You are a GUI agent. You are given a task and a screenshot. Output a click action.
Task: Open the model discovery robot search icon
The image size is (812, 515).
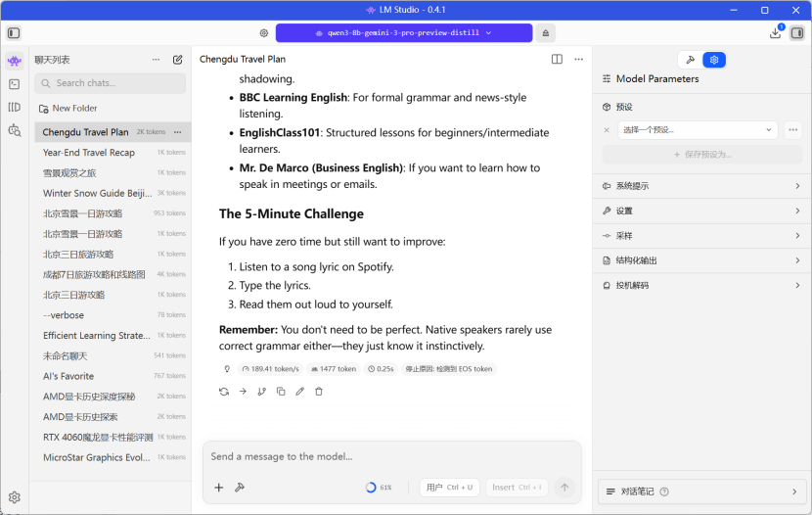click(14, 130)
